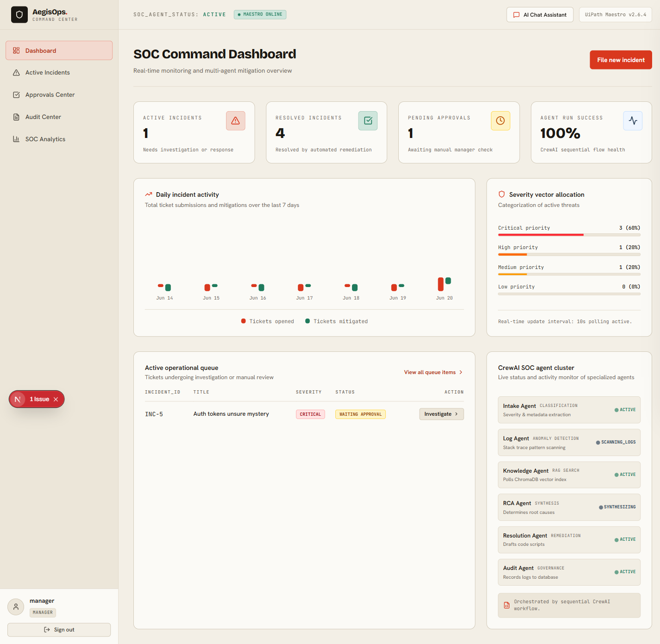This screenshot has width=660, height=644.
Task: Click the manager user avatar icon
Action: (16, 606)
